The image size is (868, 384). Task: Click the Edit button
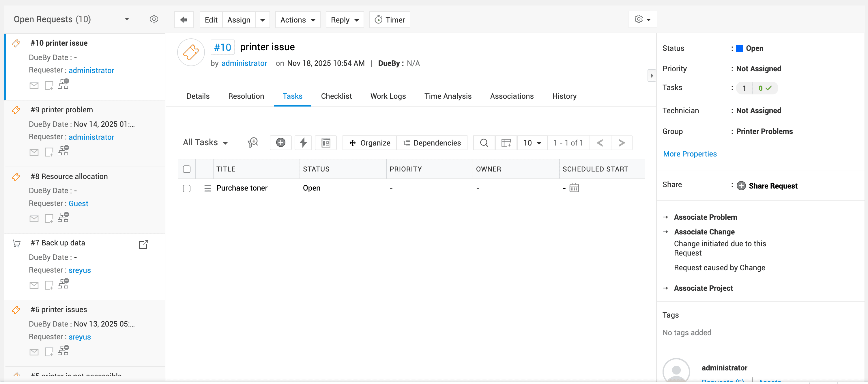tap(211, 20)
